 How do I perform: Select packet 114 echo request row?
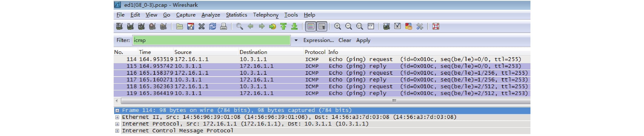[322, 59]
